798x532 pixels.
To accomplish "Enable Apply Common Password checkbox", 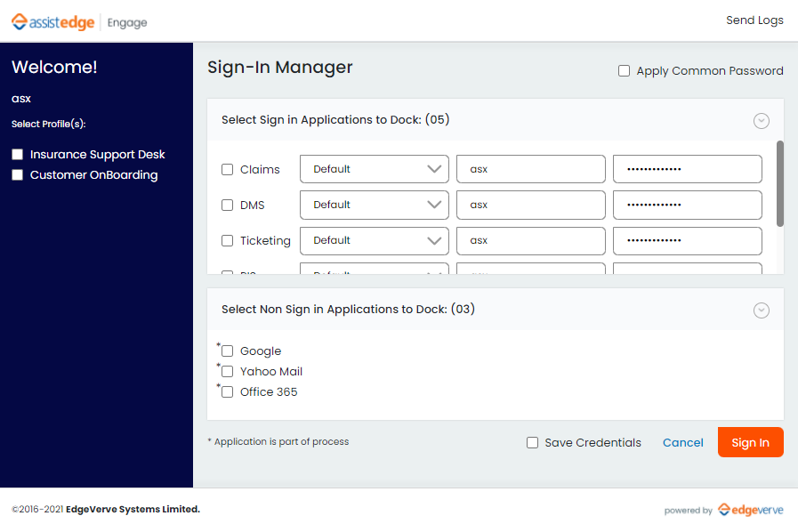I will click(625, 71).
